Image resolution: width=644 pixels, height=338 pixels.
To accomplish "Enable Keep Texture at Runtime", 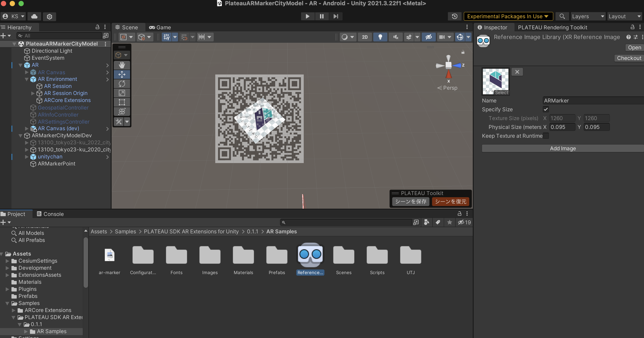I will [546, 136].
